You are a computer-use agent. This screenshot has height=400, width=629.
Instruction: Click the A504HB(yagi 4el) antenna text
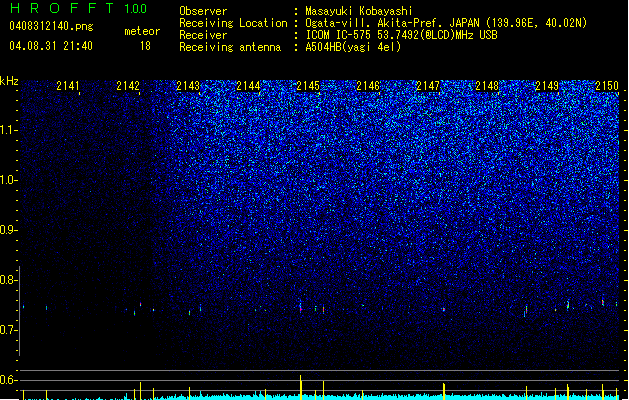tap(353, 47)
